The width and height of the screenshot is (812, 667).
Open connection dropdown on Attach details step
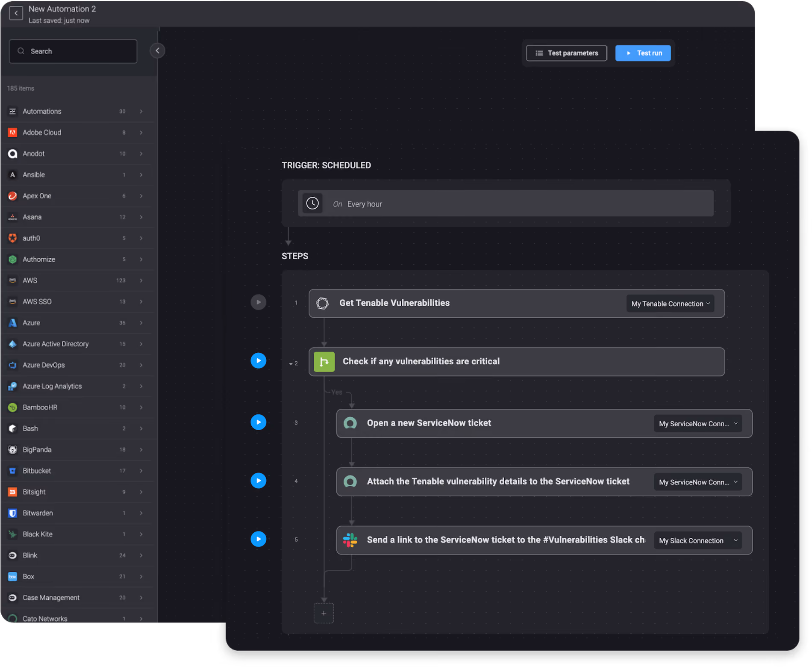[698, 482]
